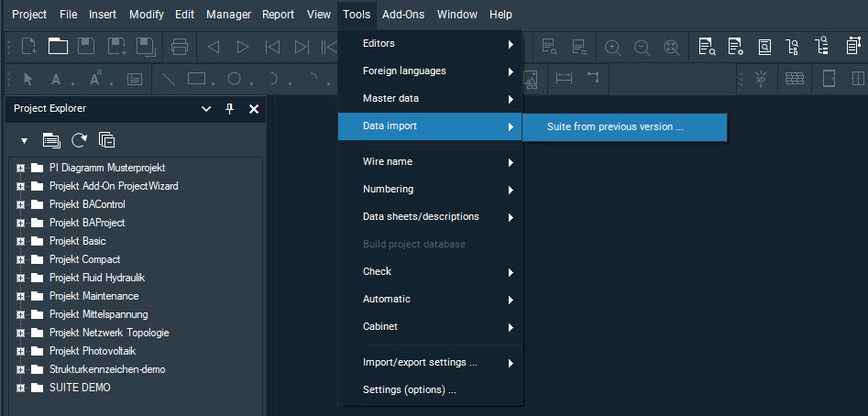The width and height of the screenshot is (868, 416).
Task: Click the search-in-page document icon
Action: coord(550,47)
